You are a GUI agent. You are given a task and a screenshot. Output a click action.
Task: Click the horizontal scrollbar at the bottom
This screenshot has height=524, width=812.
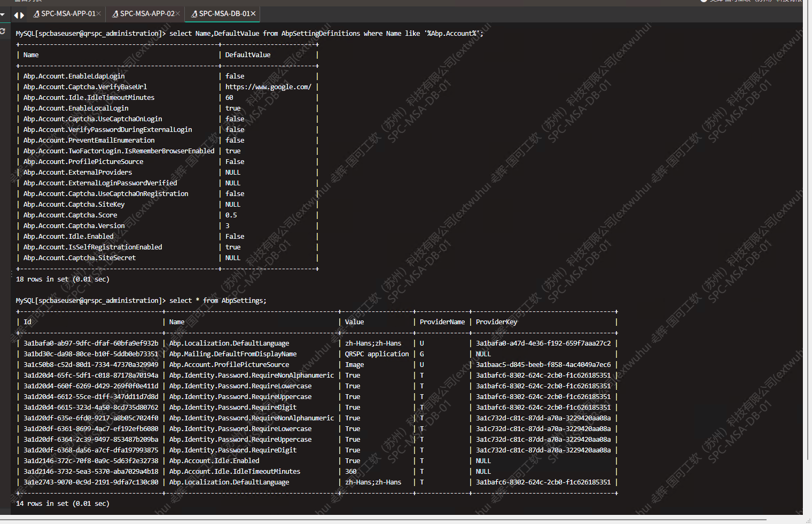(384, 519)
